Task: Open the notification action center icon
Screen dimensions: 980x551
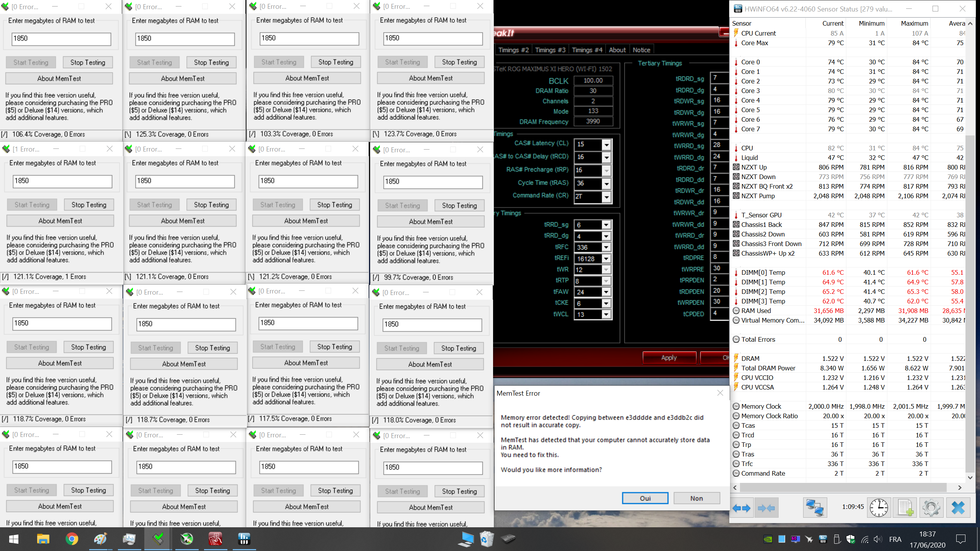Action: coord(960,540)
